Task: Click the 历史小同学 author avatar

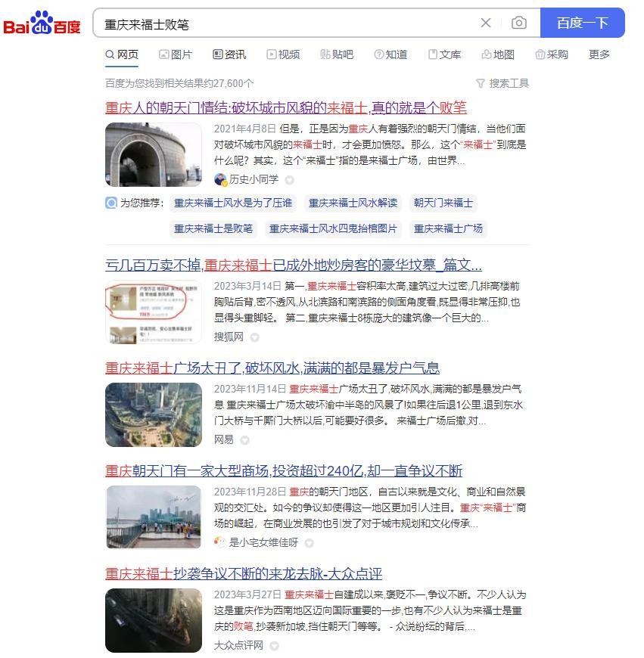Action: [x=220, y=179]
